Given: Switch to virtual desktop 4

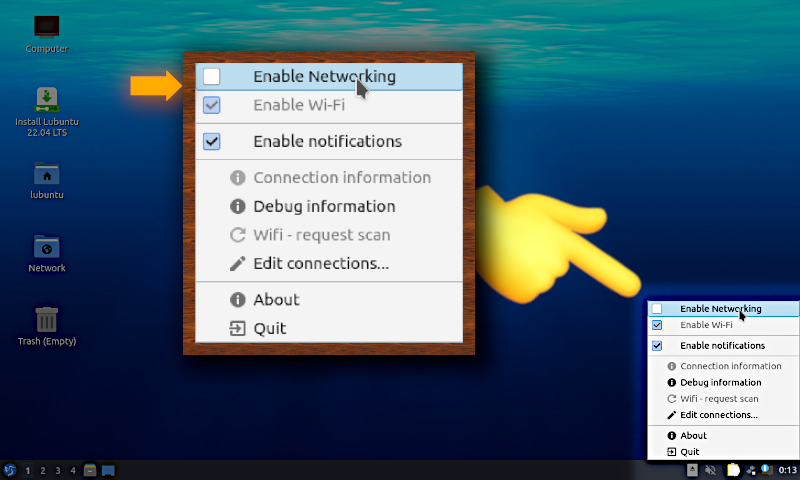Looking at the screenshot, I should [x=72, y=470].
